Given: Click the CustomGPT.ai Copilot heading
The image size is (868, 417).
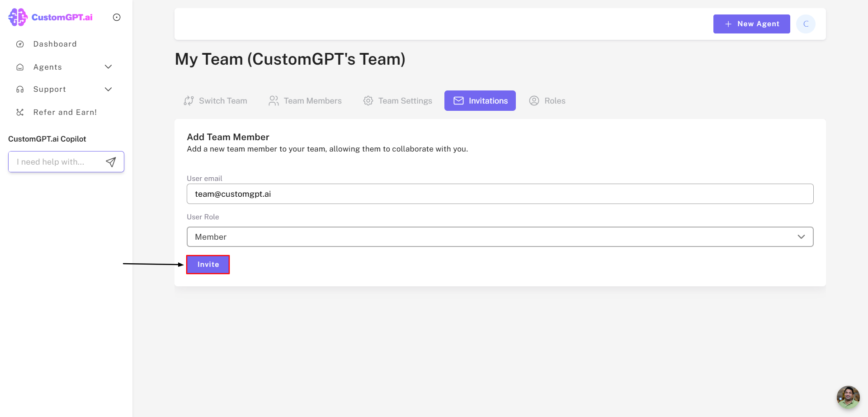Looking at the screenshot, I should coord(47,139).
